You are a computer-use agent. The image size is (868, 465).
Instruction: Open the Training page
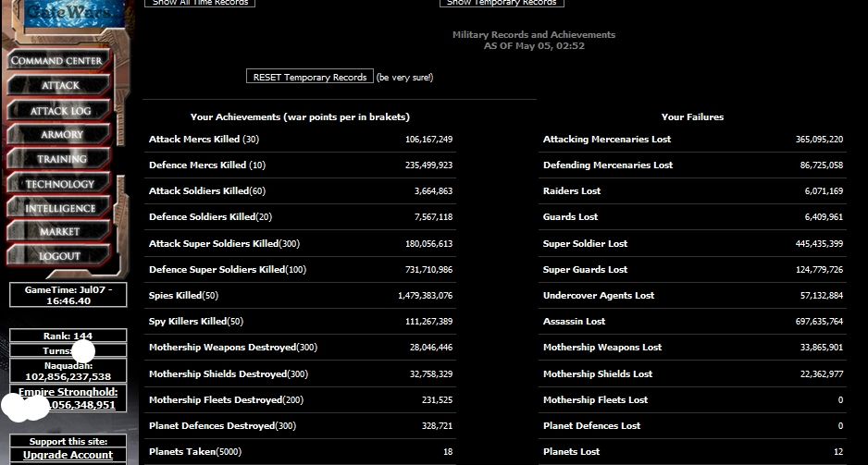[61, 159]
